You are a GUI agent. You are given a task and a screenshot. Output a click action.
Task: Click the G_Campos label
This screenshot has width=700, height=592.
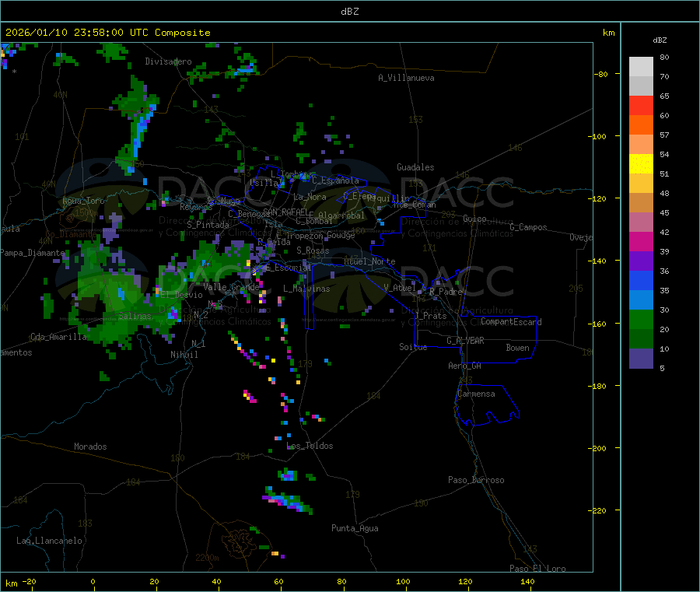coord(528,227)
